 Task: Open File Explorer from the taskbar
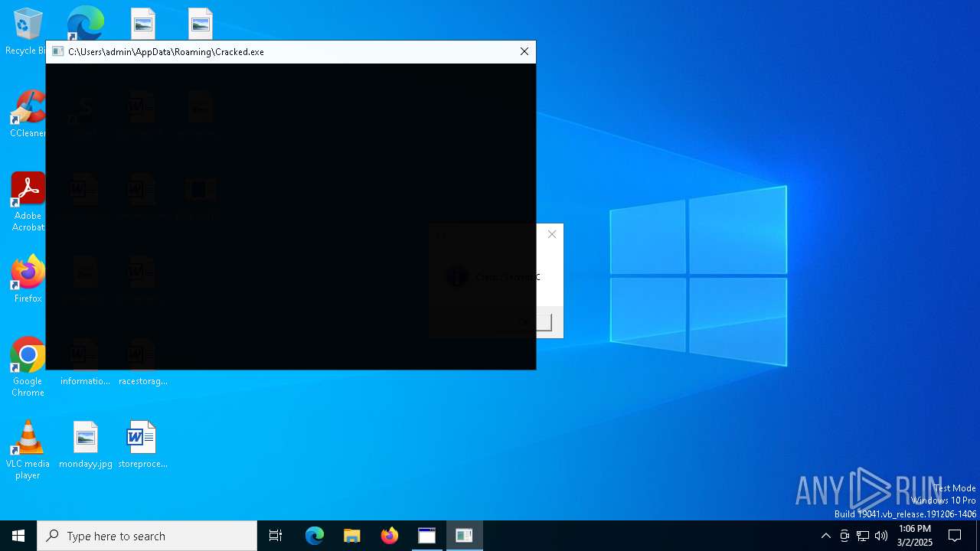[x=352, y=536]
